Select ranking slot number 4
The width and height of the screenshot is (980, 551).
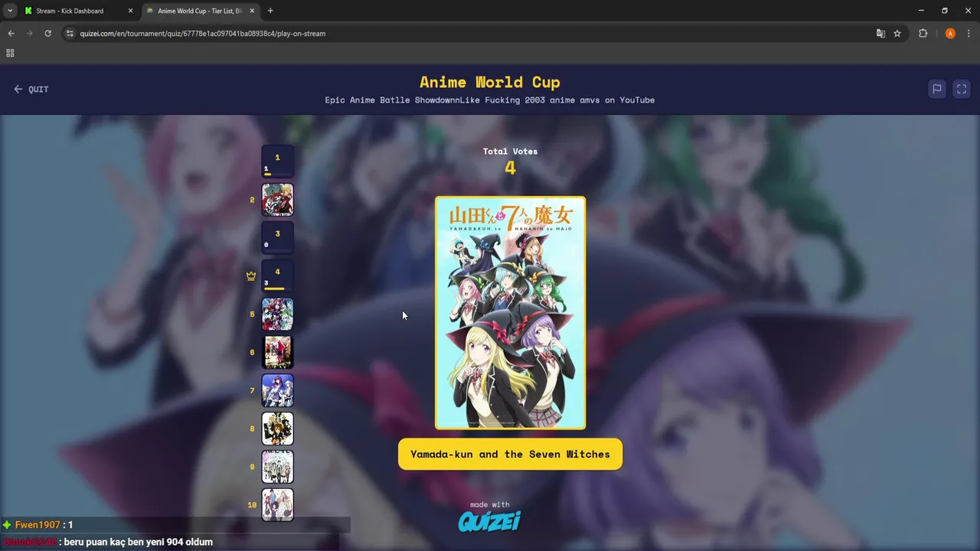tap(277, 275)
